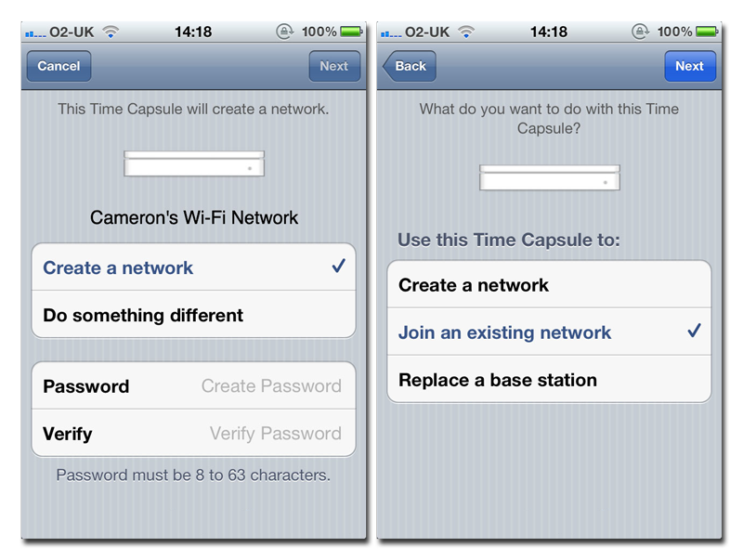Select 'Join an existing network' option
The image size is (743, 560).
tap(549, 332)
